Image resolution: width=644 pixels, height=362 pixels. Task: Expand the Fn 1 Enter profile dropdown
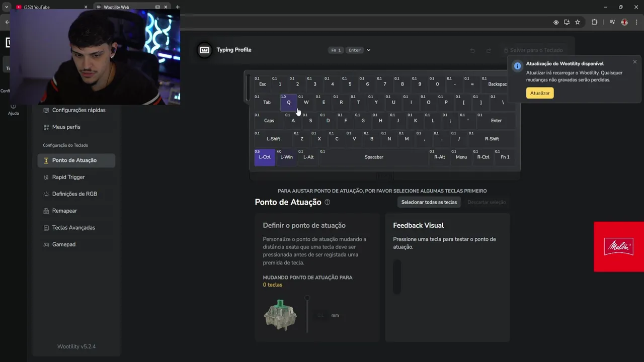click(368, 50)
